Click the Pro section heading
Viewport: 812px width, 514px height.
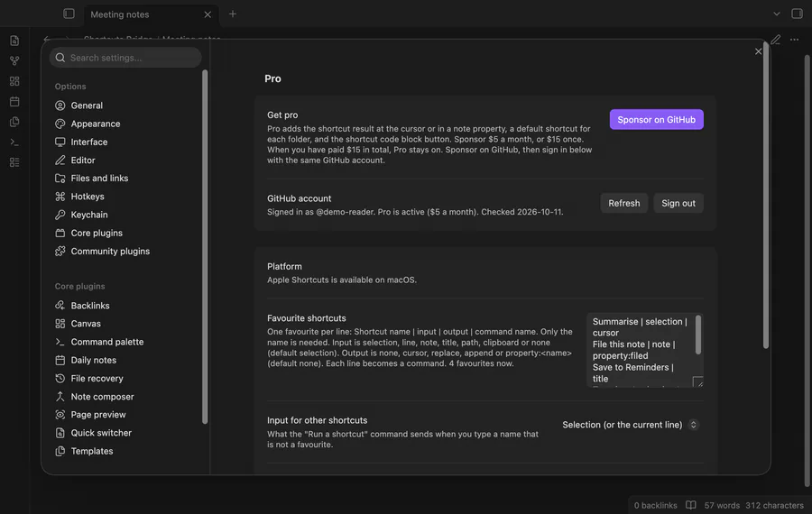tap(272, 78)
